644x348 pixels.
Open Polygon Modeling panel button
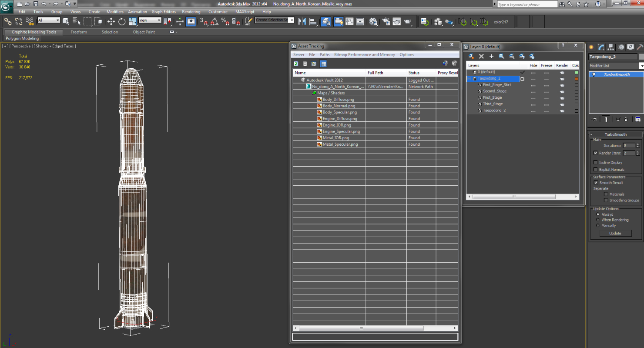pos(22,38)
